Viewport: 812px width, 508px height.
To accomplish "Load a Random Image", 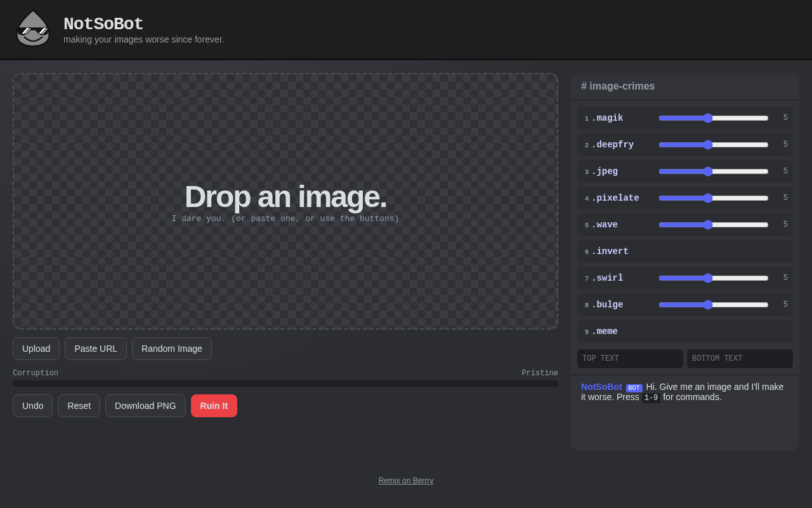I will (172, 349).
